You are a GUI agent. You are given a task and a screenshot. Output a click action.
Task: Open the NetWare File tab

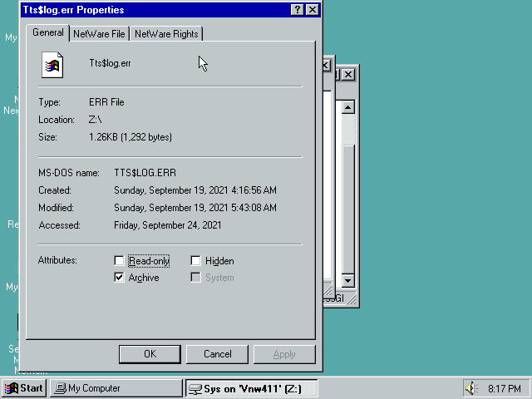tap(99, 34)
